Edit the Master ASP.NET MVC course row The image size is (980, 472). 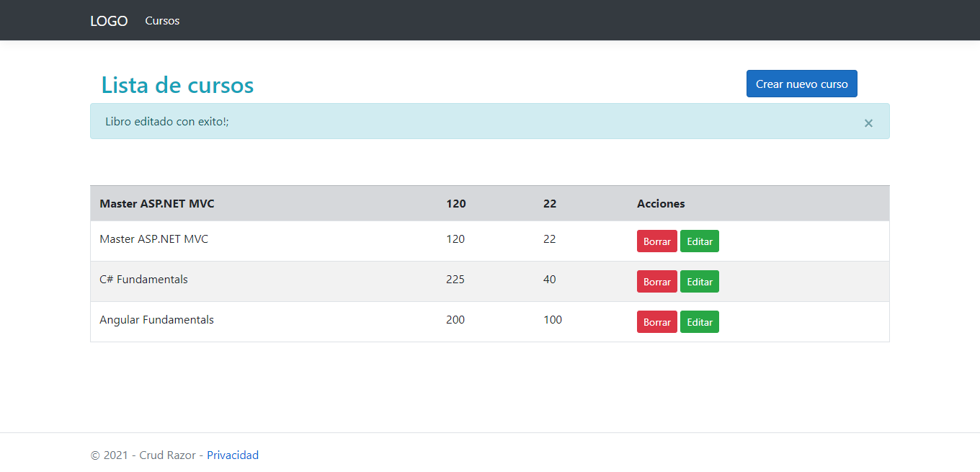(700, 241)
